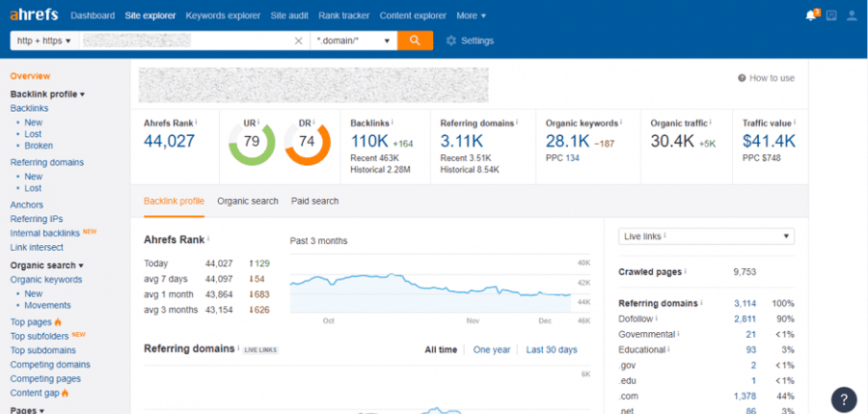The image size is (868, 414).
Task: Go to Dashboard in top navigation
Action: 93,15
